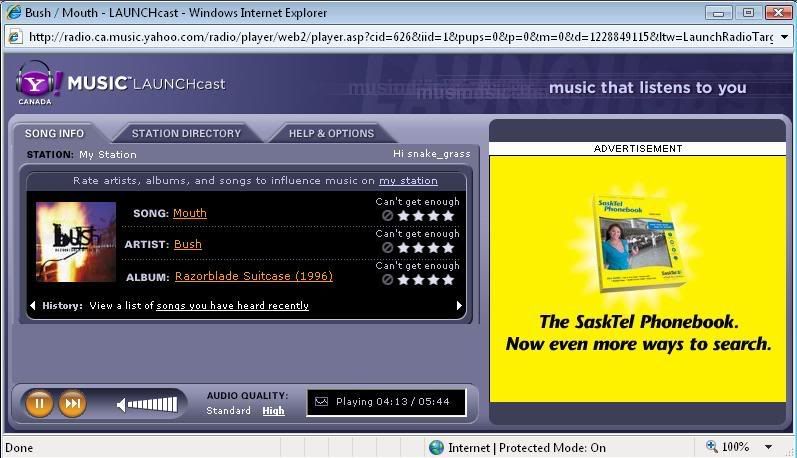This screenshot has width=797, height=458.
Task: Click the '100%' zoom value
Action: click(735, 447)
